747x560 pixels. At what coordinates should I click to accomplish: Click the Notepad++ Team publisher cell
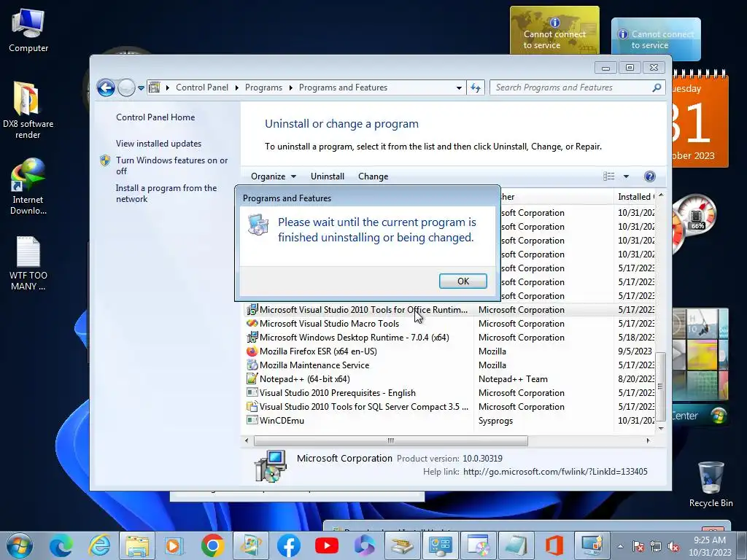point(513,379)
